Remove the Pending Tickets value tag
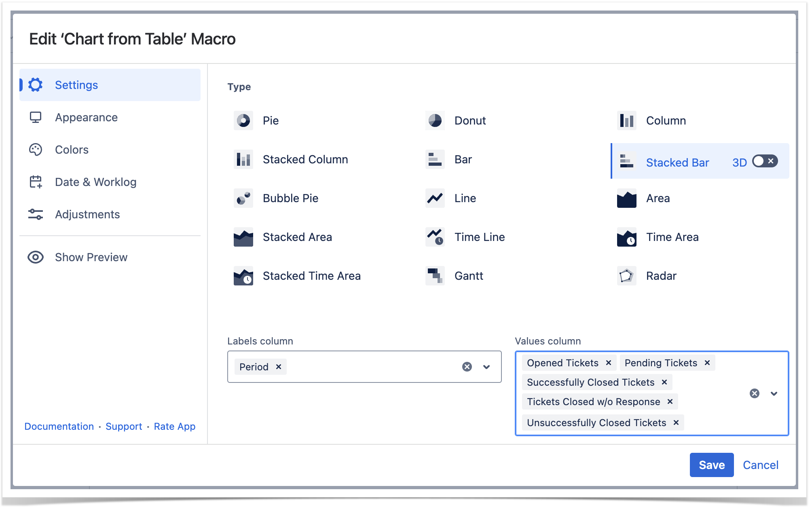 pos(707,363)
